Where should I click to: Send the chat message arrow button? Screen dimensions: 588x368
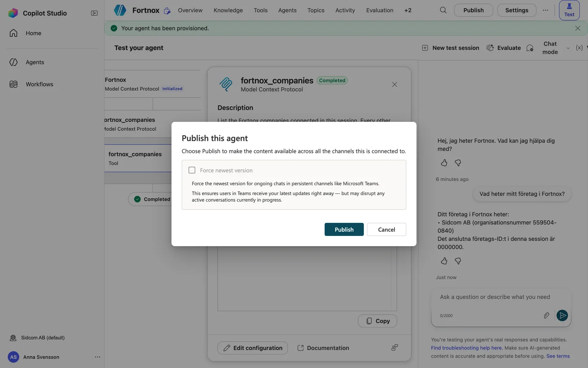[562, 315]
